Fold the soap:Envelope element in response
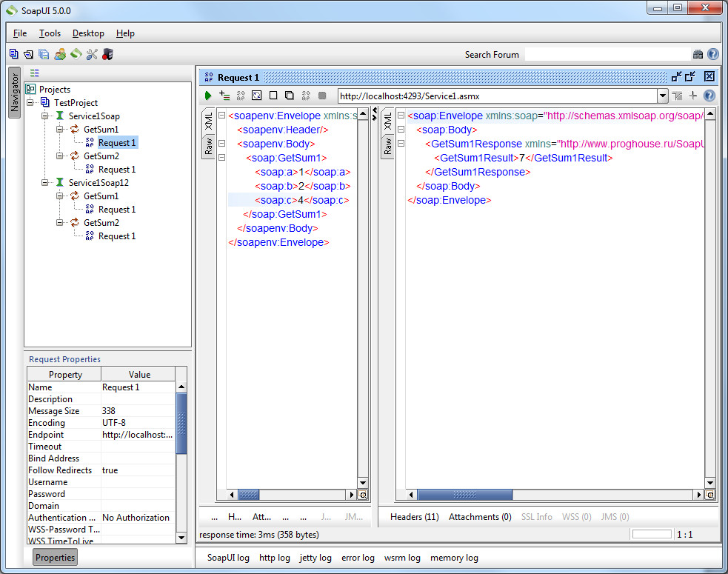Viewport: 728px width, 574px height. (401, 116)
